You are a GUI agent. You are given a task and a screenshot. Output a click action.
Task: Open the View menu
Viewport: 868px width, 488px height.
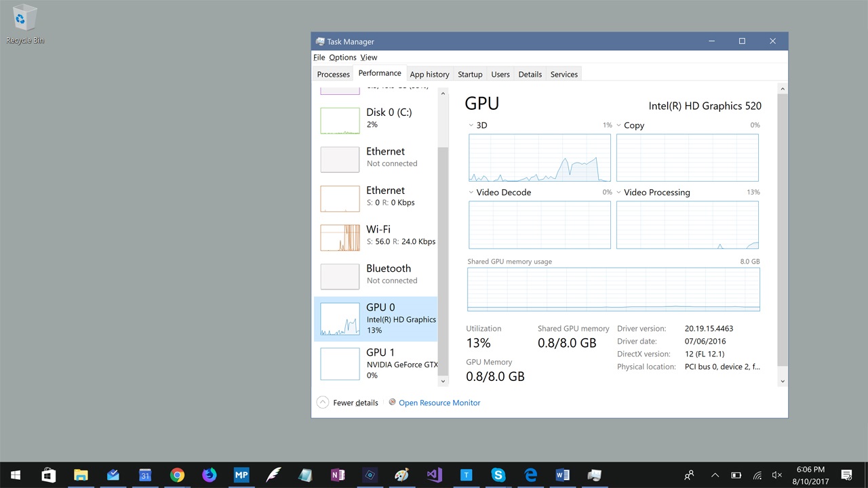368,57
